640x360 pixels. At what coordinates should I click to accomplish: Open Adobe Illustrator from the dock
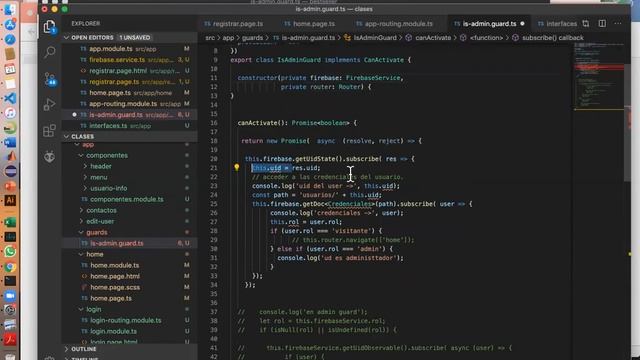pyautogui.click(x=10, y=200)
